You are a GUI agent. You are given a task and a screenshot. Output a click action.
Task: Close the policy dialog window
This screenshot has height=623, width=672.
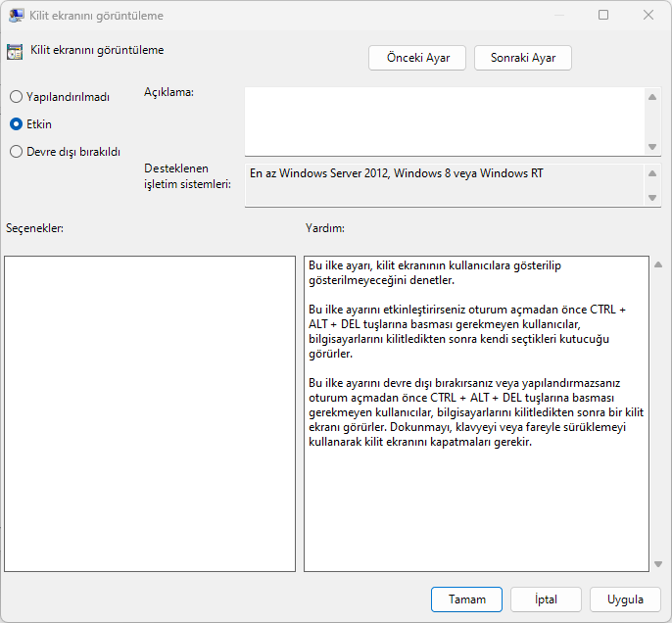[648, 15]
